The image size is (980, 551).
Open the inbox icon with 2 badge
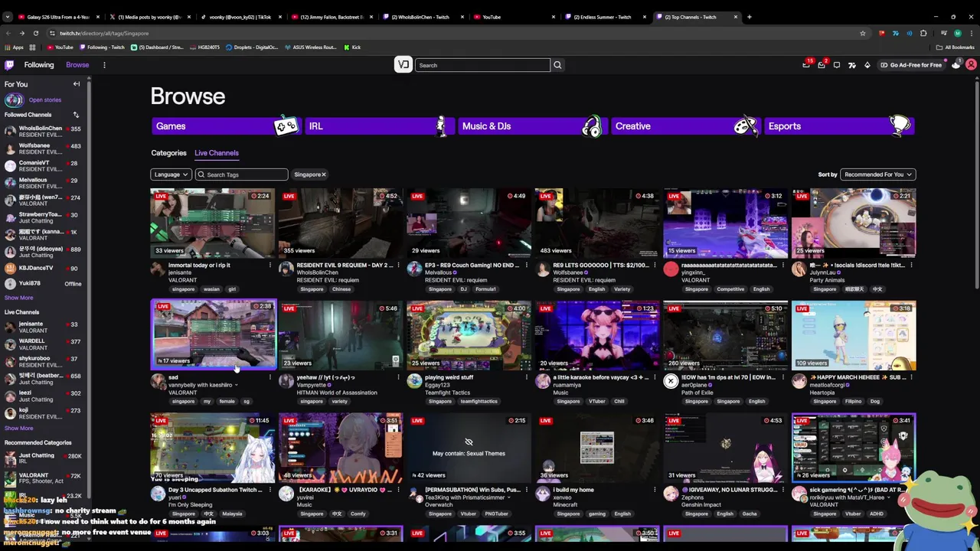pyautogui.click(x=822, y=65)
